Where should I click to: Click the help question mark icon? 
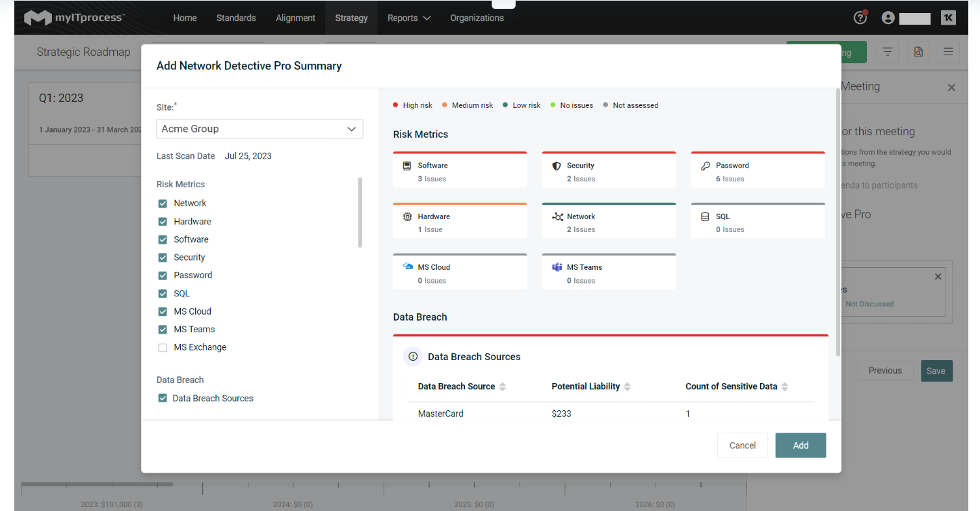click(860, 18)
